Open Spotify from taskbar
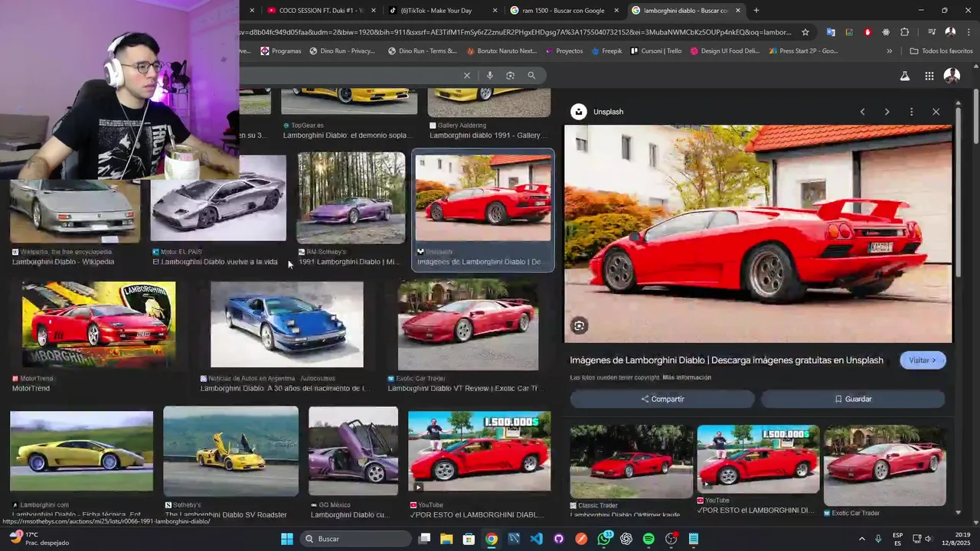980x551 pixels. coord(648,539)
